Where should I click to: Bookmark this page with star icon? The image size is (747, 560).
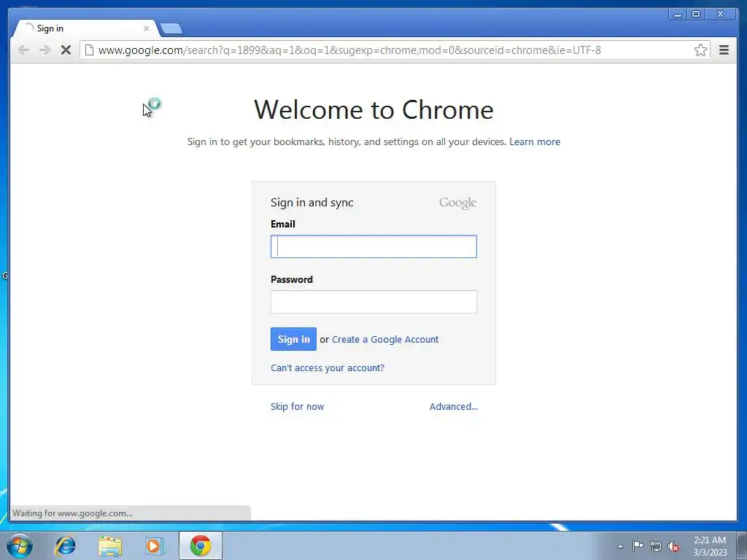pos(700,50)
